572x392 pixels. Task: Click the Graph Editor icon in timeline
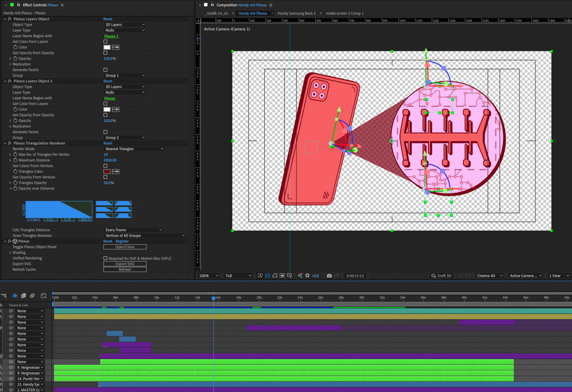click(44, 296)
